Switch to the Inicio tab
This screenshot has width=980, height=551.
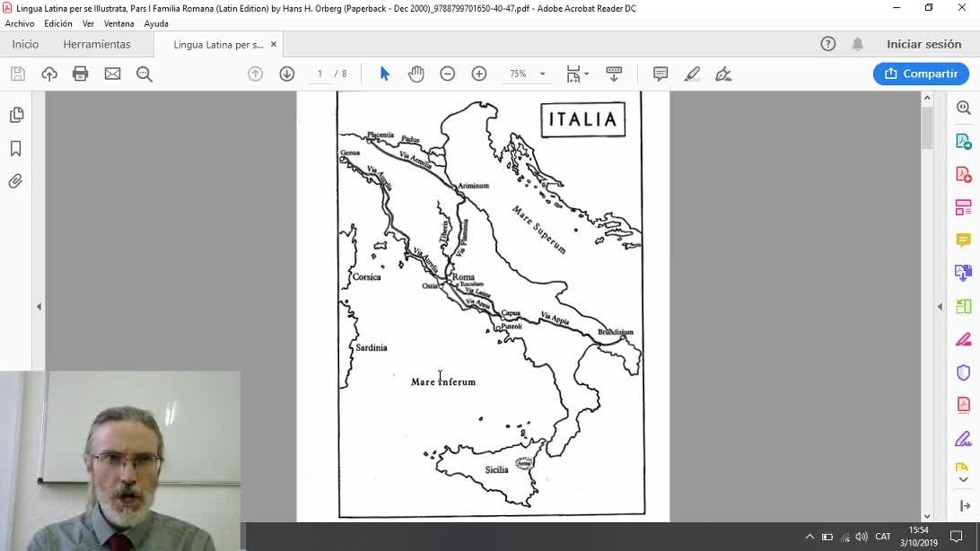point(25,44)
